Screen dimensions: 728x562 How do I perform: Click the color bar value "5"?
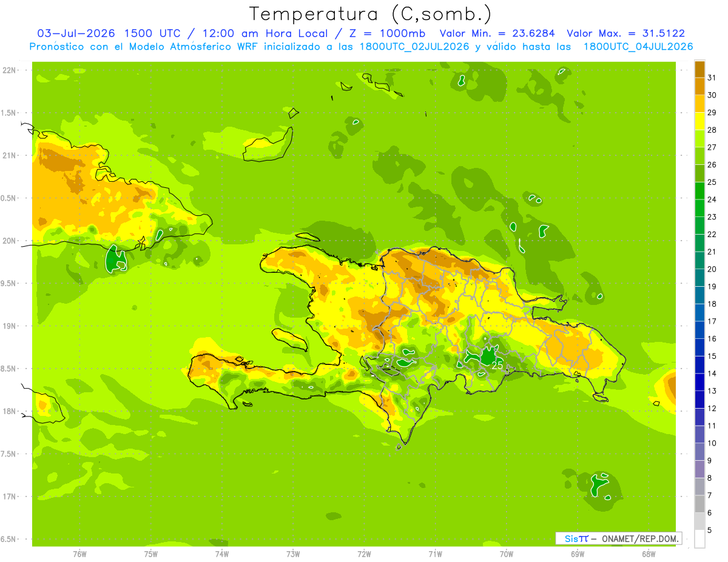[709, 530]
